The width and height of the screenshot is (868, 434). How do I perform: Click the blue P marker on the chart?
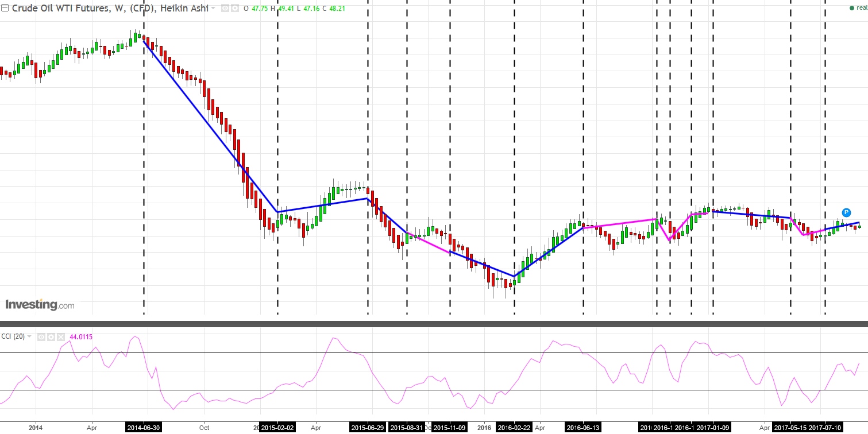click(x=845, y=212)
